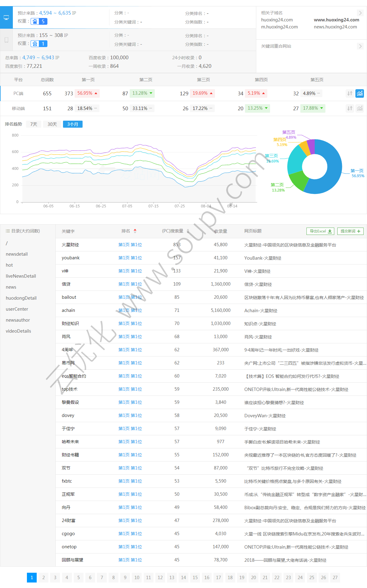The image size is (367, 588).
Task: Click the Baidu weight 1 paw badge
Action: [39, 44]
